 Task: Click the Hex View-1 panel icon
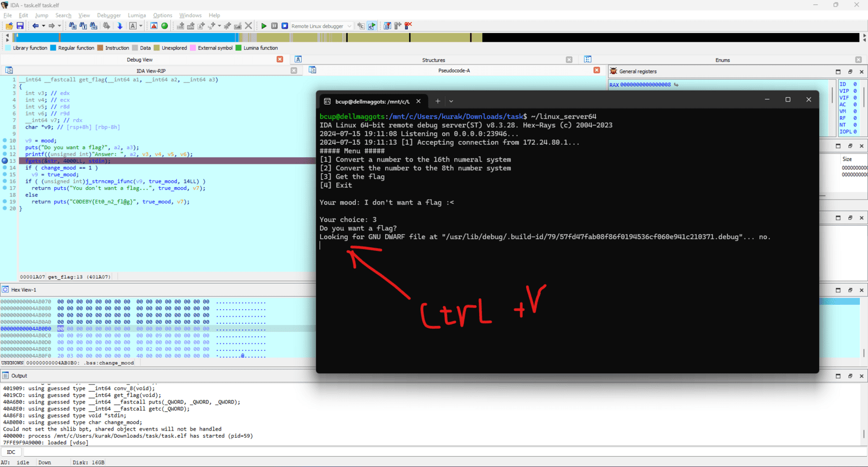click(5, 290)
